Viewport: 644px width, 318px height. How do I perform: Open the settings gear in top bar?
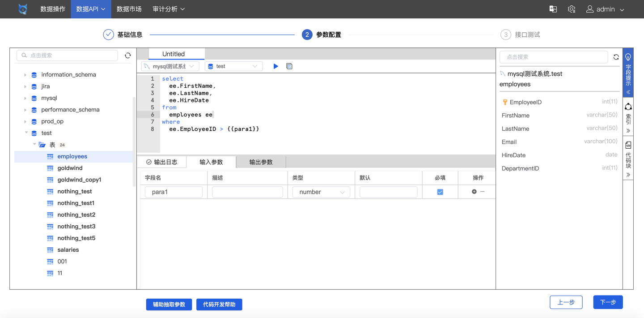[x=571, y=9]
